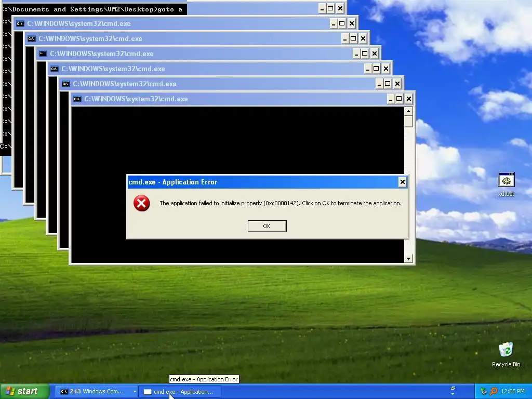Image resolution: width=532 pixels, height=399 pixels.
Task: Click the red error X icon
Action: point(141,203)
